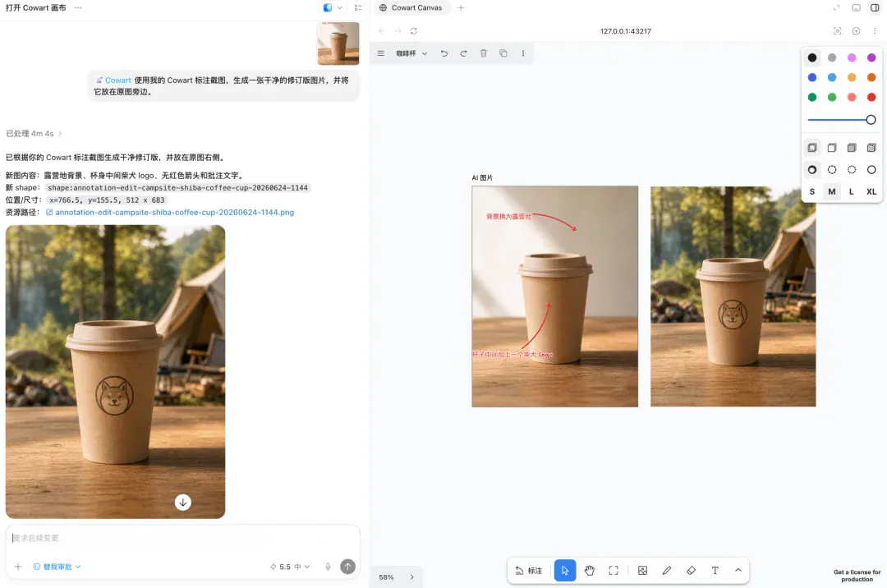Click browser screenshot capture icon
887x588 pixels.
click(x=837, y=31)
